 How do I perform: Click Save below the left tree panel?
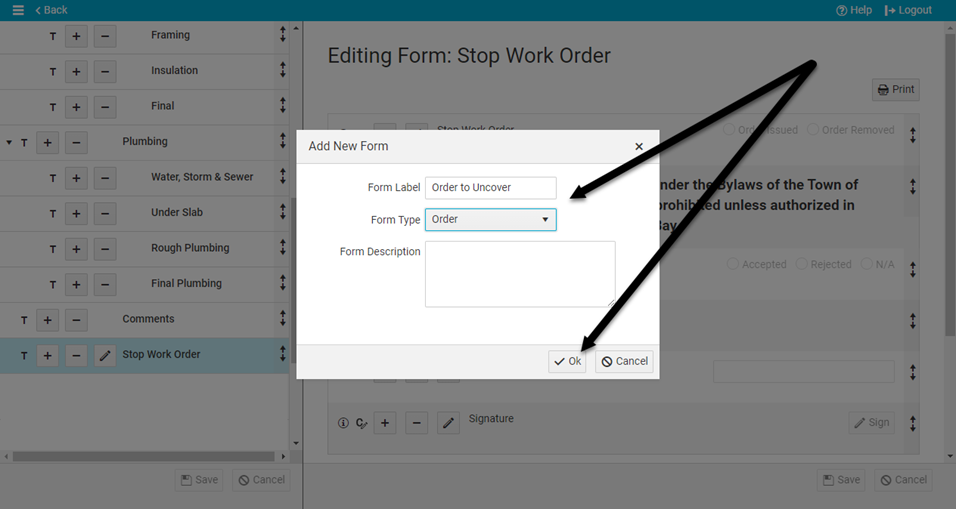click(x=199, y=480)
